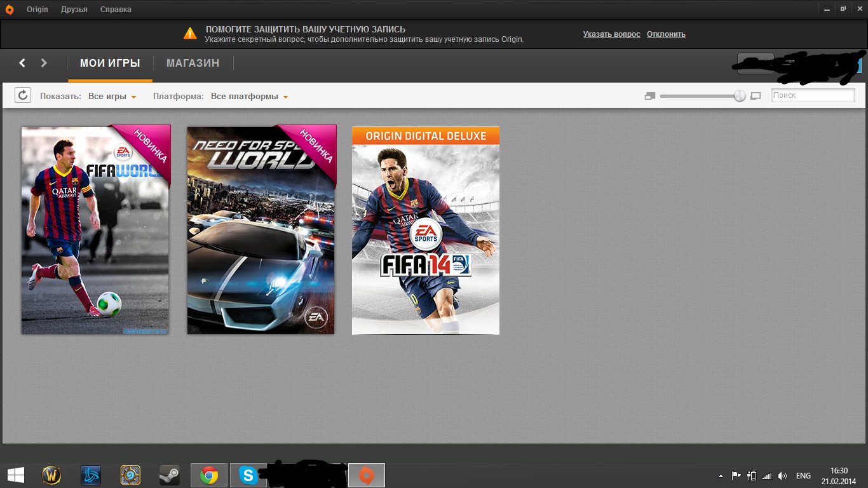868x488 pixels.
Task: Open the Друзья menu
Action: click(x=74, y=10)
